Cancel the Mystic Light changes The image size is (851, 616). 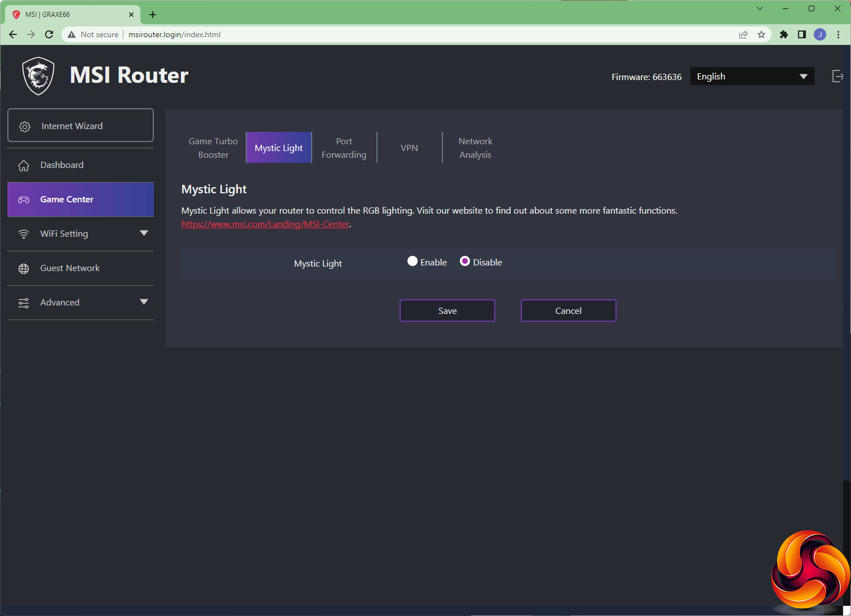pos(569,311)
